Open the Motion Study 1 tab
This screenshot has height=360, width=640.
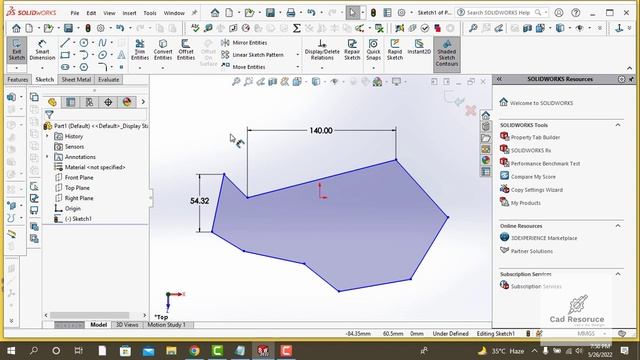coord(166,325)
